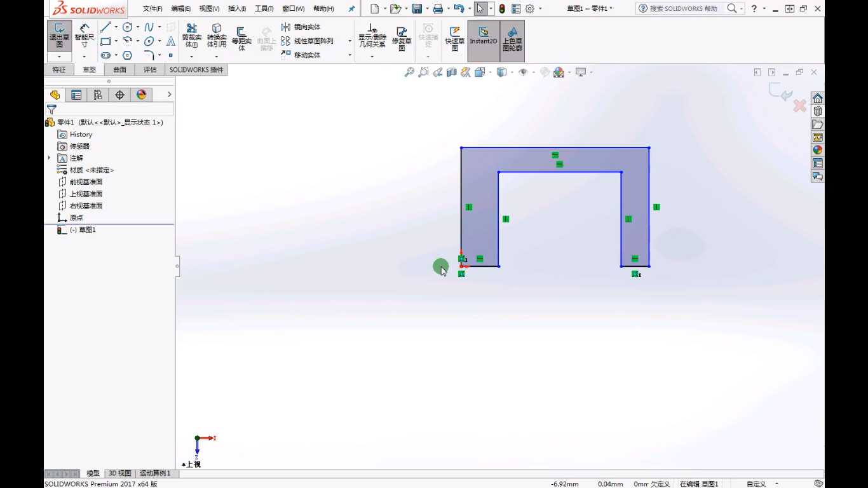
Task: Select the Point sketch tool
Action: coord(170,55)
